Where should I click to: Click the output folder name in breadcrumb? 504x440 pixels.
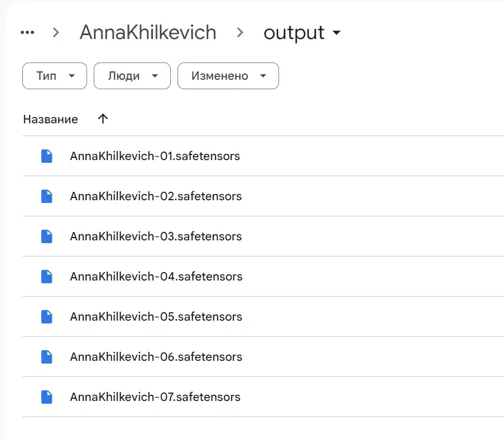pyautogui.click(x=294, y=32)
